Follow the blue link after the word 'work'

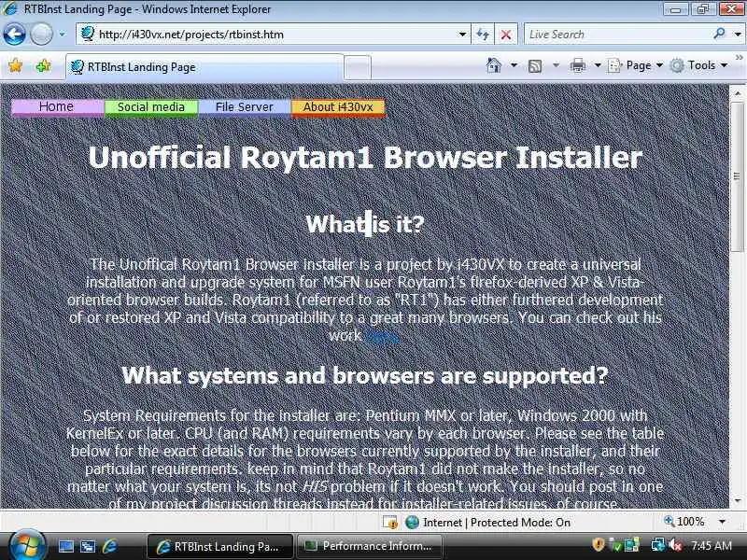click(381, 336)
